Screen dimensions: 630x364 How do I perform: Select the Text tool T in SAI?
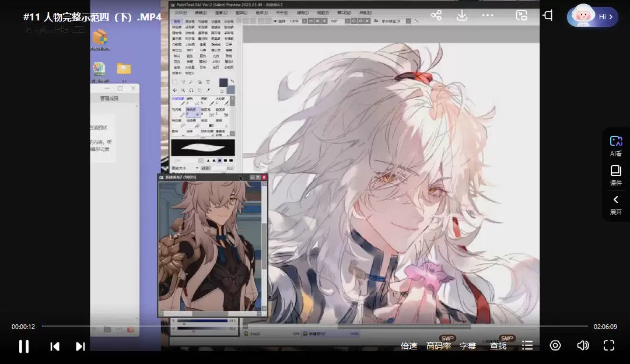[x=208, y=82]
